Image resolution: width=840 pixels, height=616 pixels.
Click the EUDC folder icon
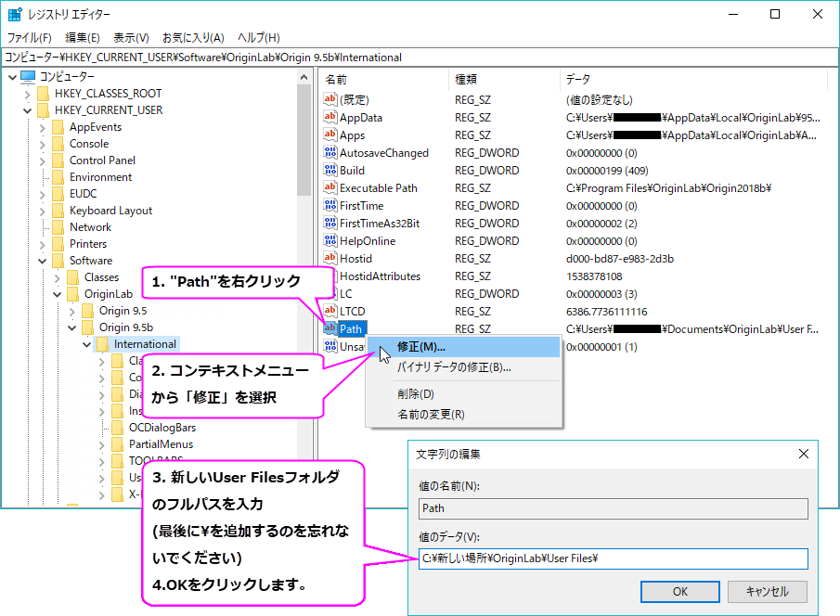coord(58,193)
